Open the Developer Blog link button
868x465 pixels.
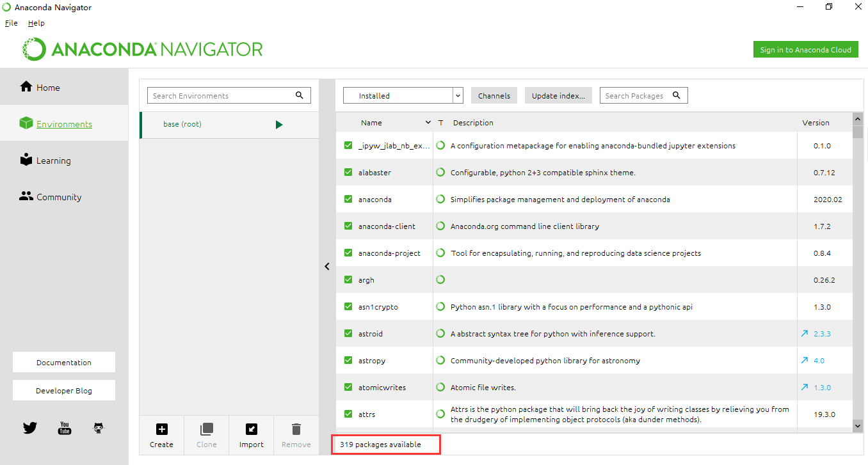pos(64,390)
